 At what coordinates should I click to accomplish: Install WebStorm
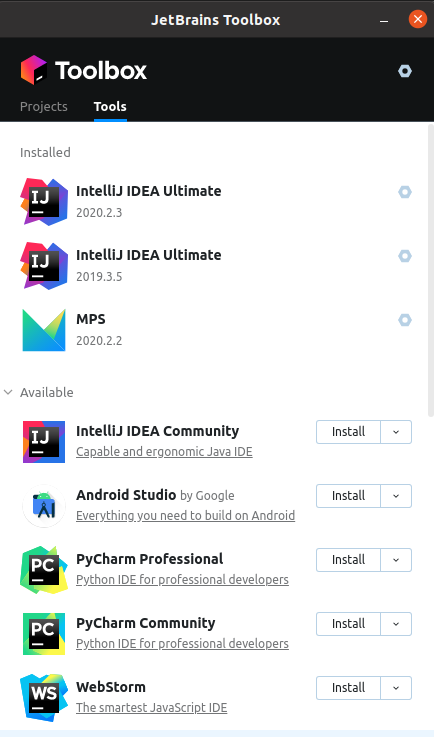pyautogui.click(x=348, y=688)
